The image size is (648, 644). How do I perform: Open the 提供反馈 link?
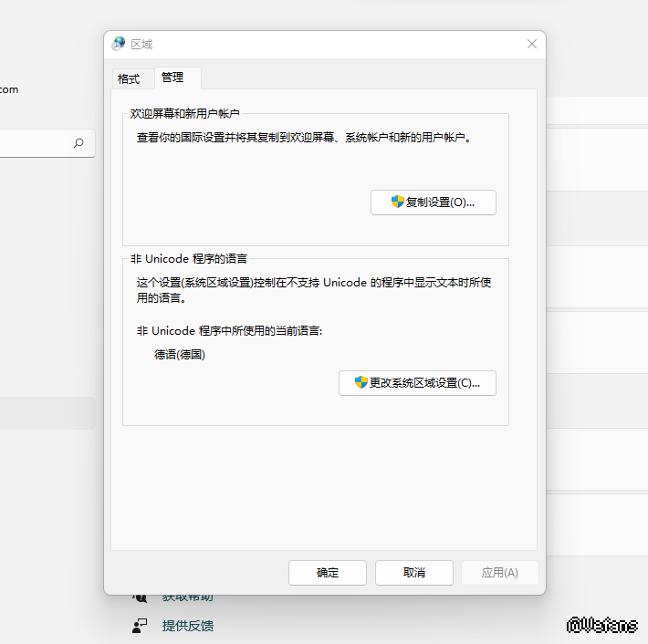[188, 626]
